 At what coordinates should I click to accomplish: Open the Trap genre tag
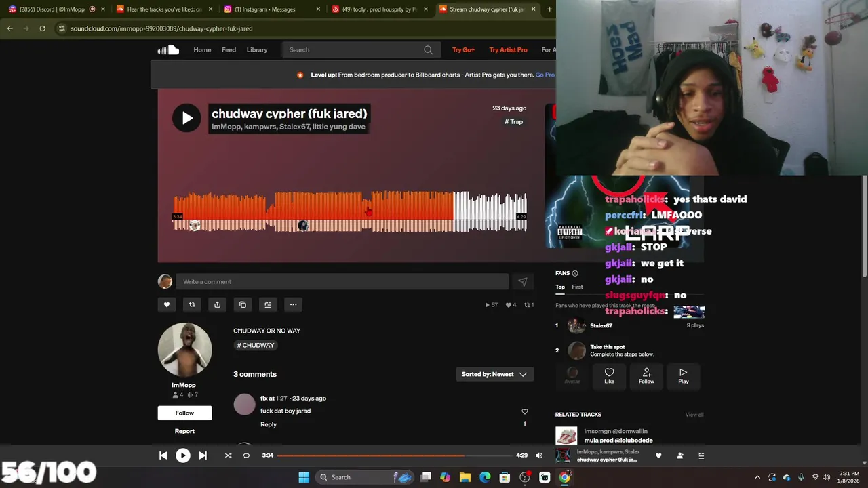[x=513, y=121]
